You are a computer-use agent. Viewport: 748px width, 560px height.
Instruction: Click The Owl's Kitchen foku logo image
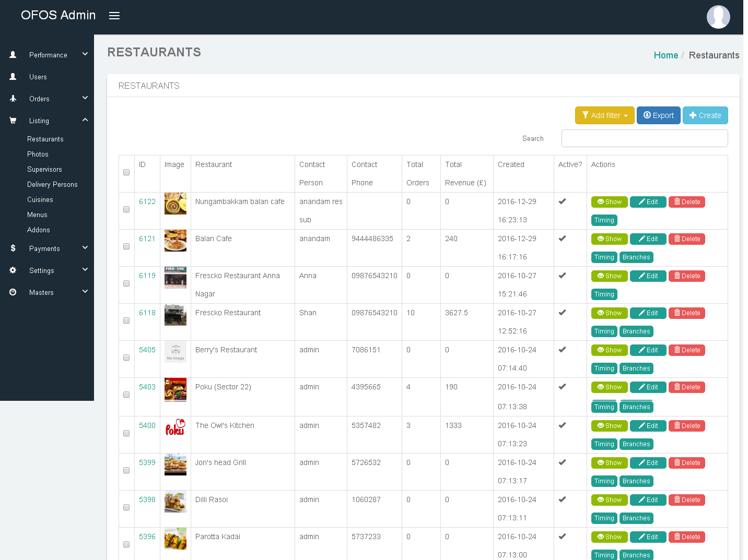point(176,427)
